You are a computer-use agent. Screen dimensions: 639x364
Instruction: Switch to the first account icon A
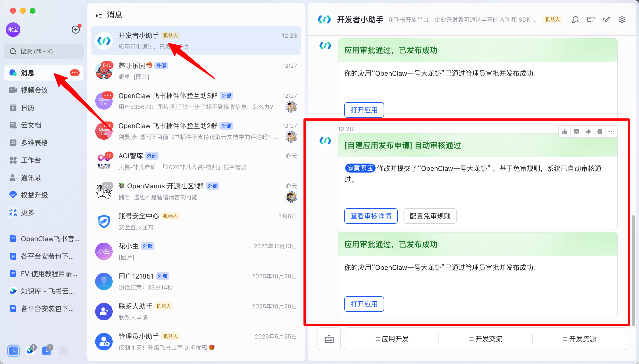[14, 351]
